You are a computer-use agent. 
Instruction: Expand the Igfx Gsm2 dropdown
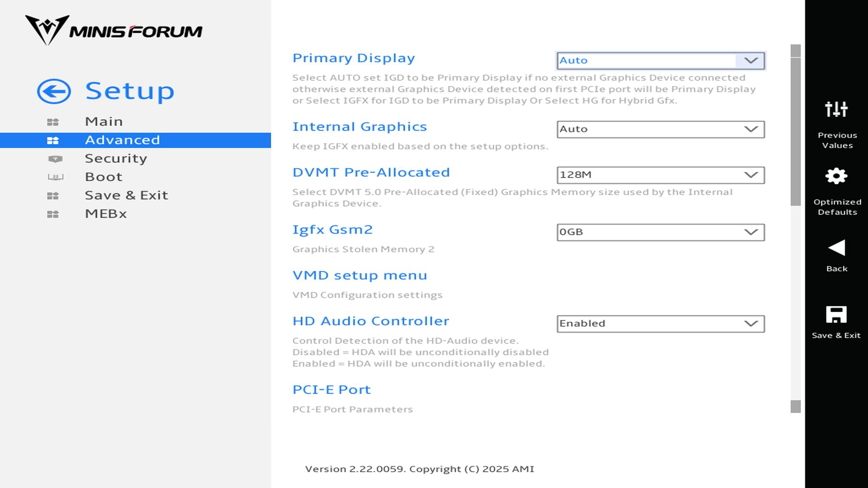pyautogui.click(x=660, y=232)
